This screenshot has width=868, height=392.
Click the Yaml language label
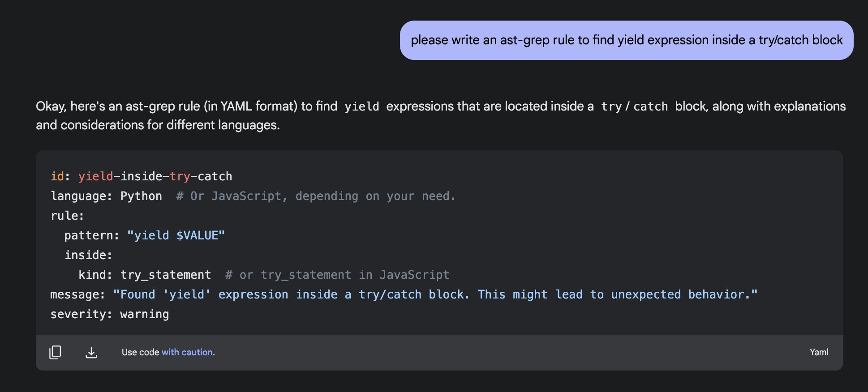[x=819, y=352]
